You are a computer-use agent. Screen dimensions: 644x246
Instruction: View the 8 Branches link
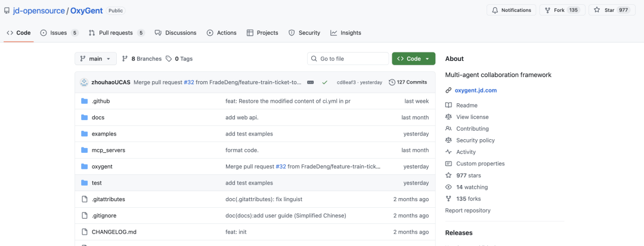(x=142, y=59)
